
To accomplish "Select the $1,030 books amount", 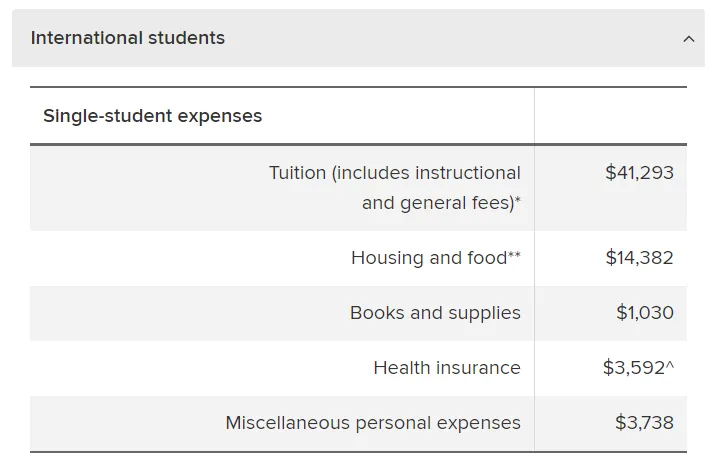I will click(x=645, y=313).
